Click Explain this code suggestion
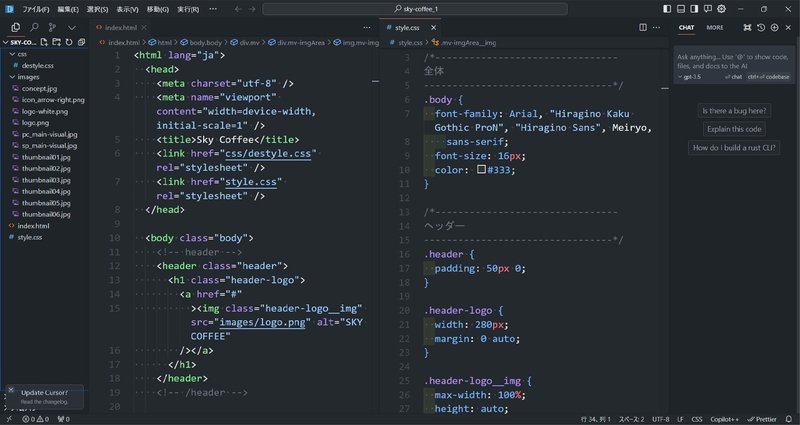Screen dimensions: 800x425 pos(734,129)
